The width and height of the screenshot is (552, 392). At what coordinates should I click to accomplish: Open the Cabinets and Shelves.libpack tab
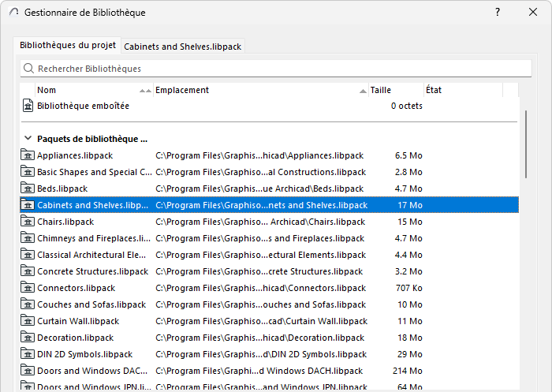click(183, 47)
